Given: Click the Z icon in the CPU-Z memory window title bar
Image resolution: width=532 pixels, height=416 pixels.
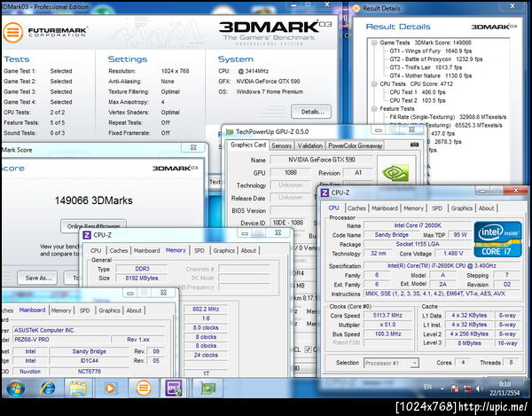Looking at the screenshot, I should pos(87,235).
